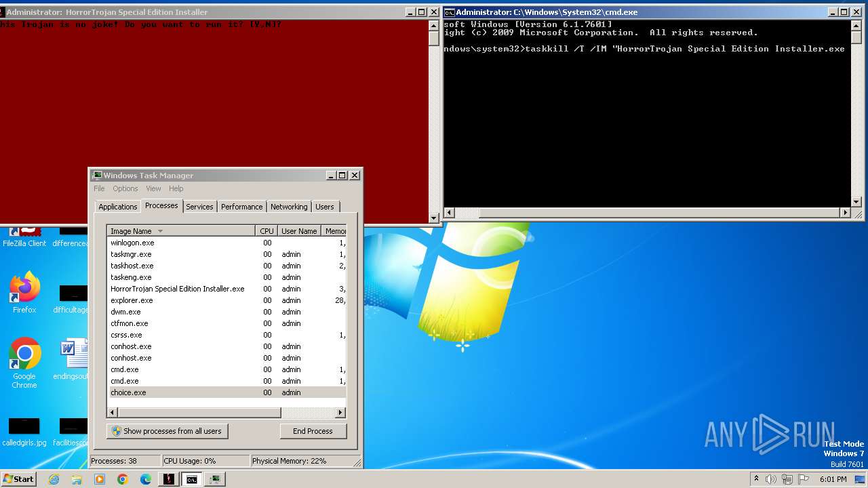Switch to the HorrorTrojan installer taskbar button
868x488 pixels.
(168, 479)
